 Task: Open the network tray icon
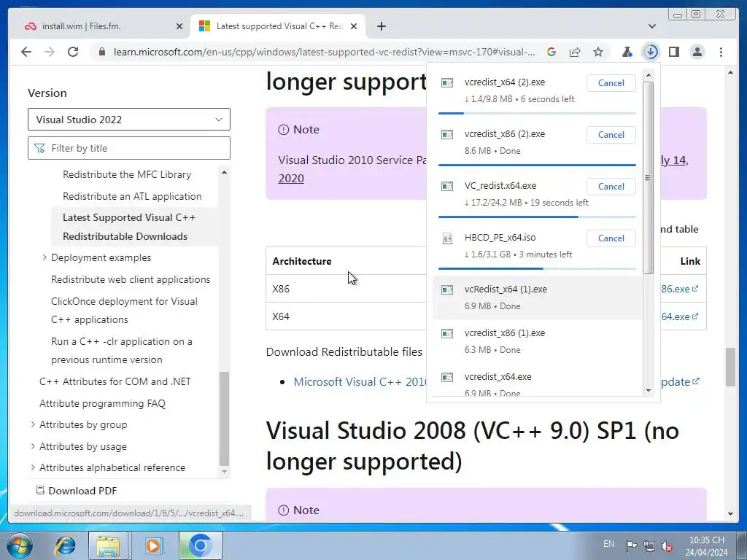[649, 546]
